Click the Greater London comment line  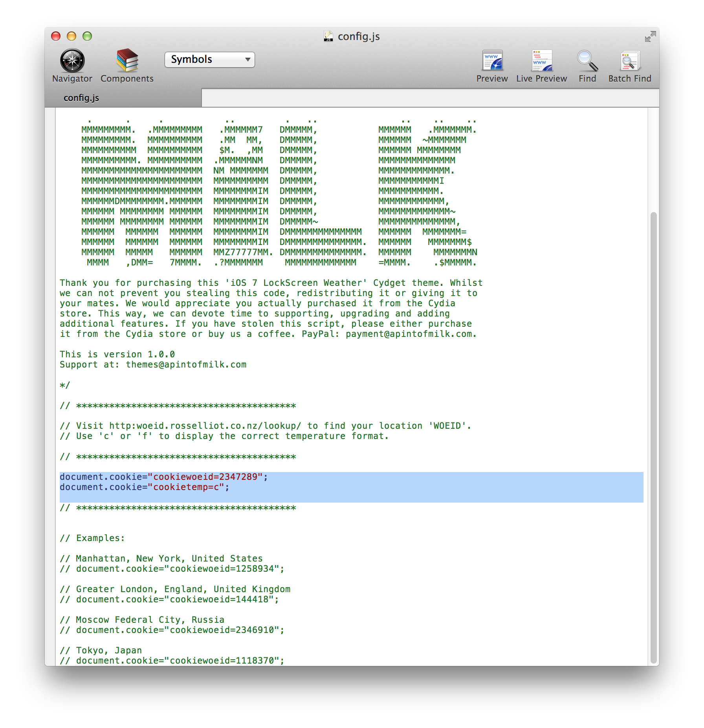pos(175,589)
